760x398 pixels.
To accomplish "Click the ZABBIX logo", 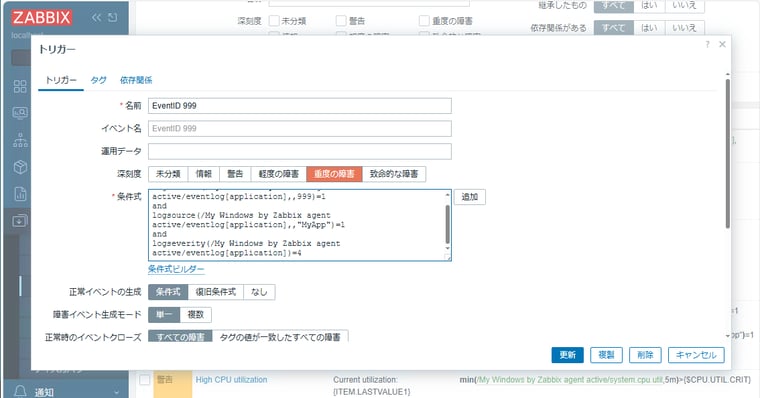I will tap(42, 17).
